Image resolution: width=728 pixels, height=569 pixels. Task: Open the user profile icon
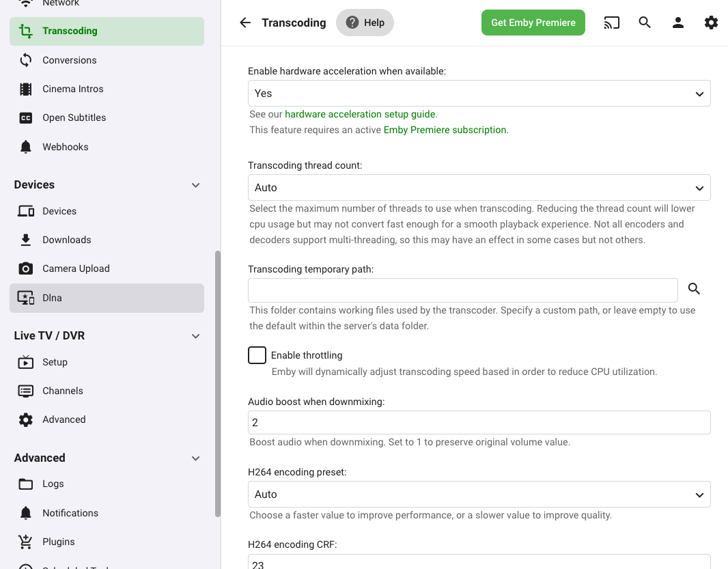677,23
